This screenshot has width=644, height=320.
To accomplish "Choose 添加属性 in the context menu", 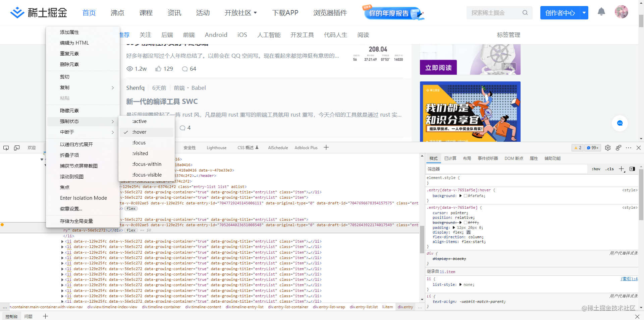I will (x=83, y=32).
